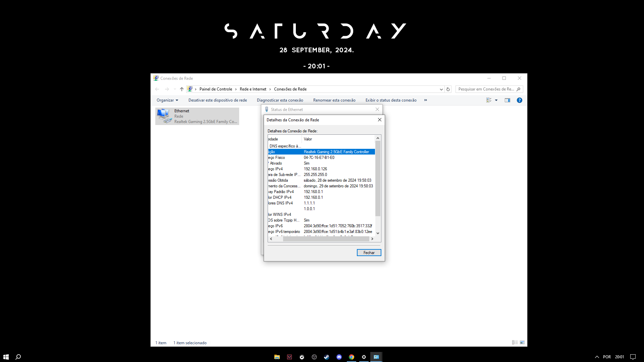This screenshot has height=362, width=644.
Task: Show more toolbar commands chevron
Action: point(426,100)
